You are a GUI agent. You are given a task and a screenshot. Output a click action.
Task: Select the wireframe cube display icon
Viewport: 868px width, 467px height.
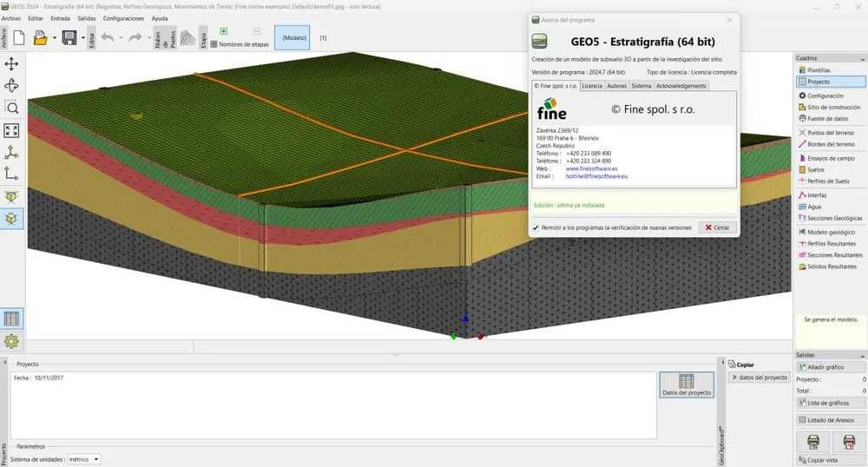coord(11,197)
